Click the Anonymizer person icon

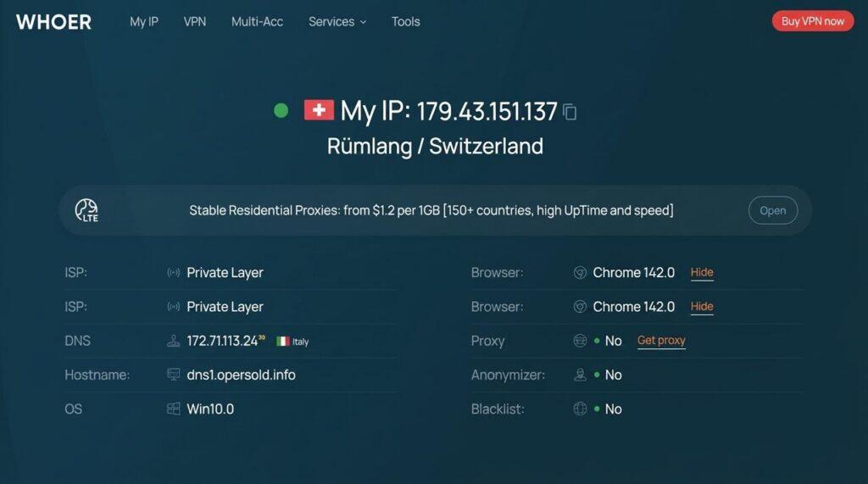pos(580,375)
